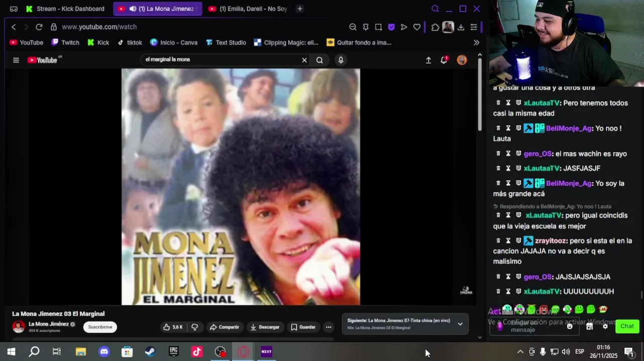The width and height of the screenshot is (644, 361).
Task: Open the chat settings gear
Action: tap(605, 326)
